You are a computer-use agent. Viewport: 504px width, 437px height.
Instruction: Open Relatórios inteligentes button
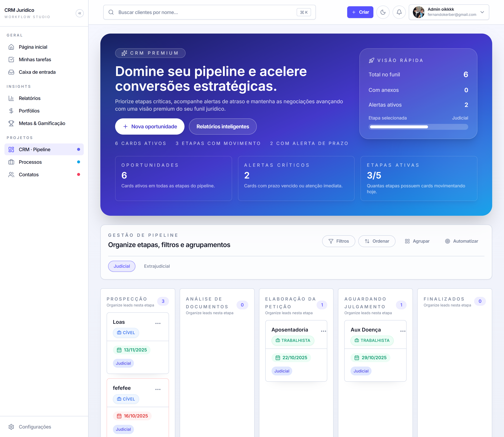(222, 126)
